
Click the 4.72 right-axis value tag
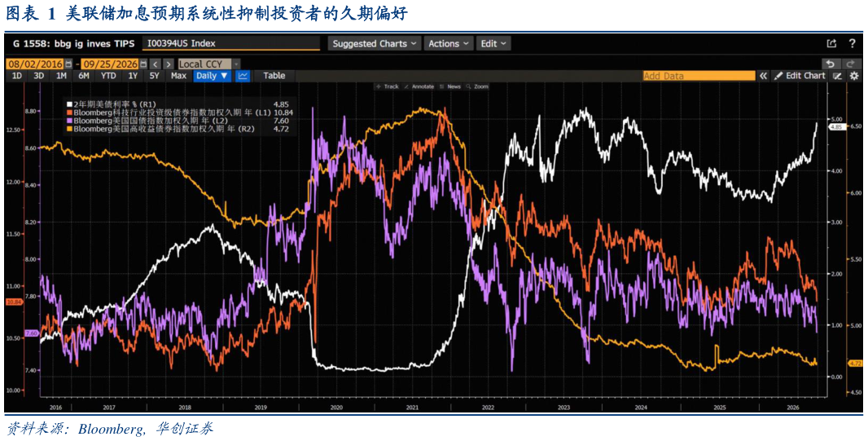[855, 363]
